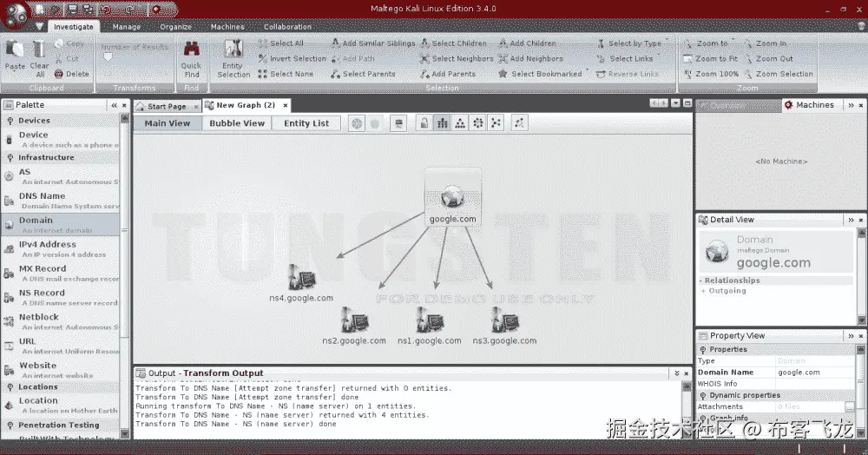Click Zoom to Fit
Viewport: 868px width, 455px height.
pyautogui.click(x=711, y=58)
